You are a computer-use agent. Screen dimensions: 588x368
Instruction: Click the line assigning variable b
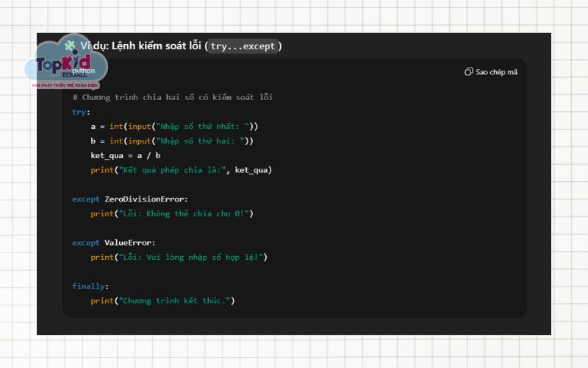(x=172, y=141)
